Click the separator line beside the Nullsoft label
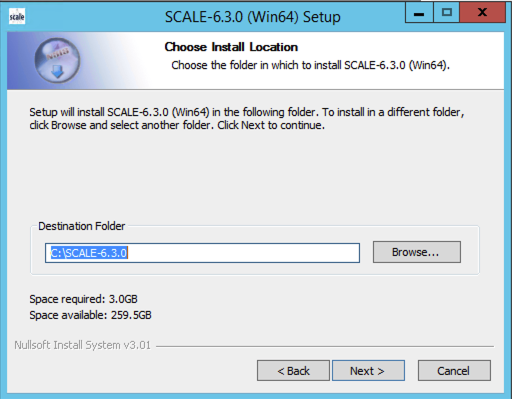512x399 pixels. 325,346
